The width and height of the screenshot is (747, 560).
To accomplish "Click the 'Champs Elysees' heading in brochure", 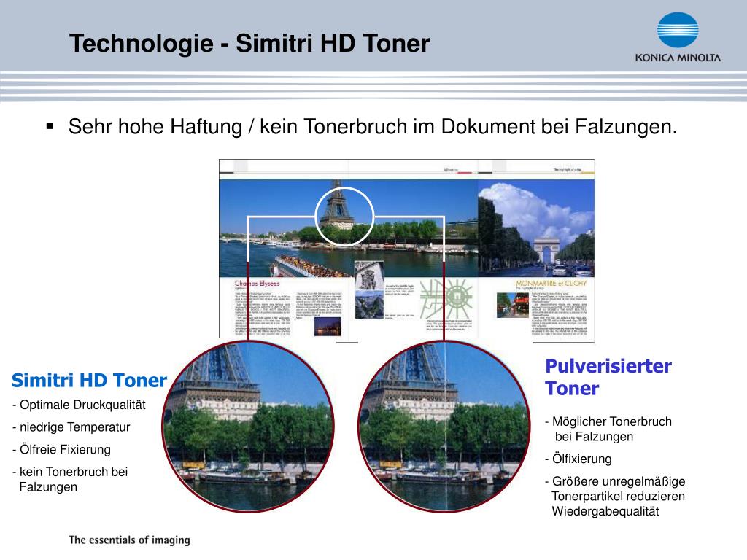I will pyautogui.click(x=257, y=284).
